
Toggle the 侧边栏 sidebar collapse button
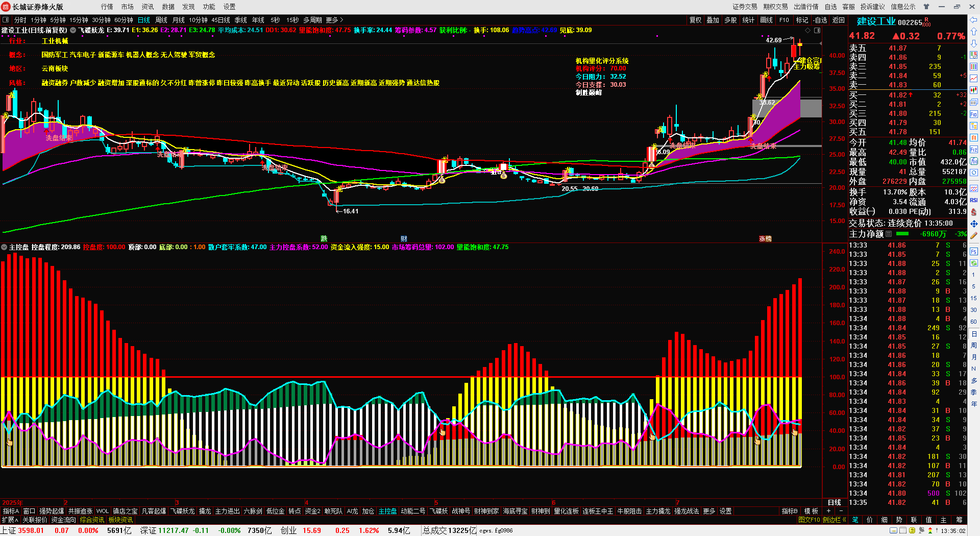pos(835,520)
